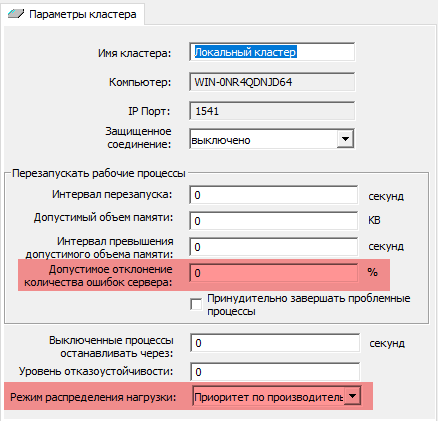Click the Интервал превышения допустимого объема памяти field

[x=274, y=247]
